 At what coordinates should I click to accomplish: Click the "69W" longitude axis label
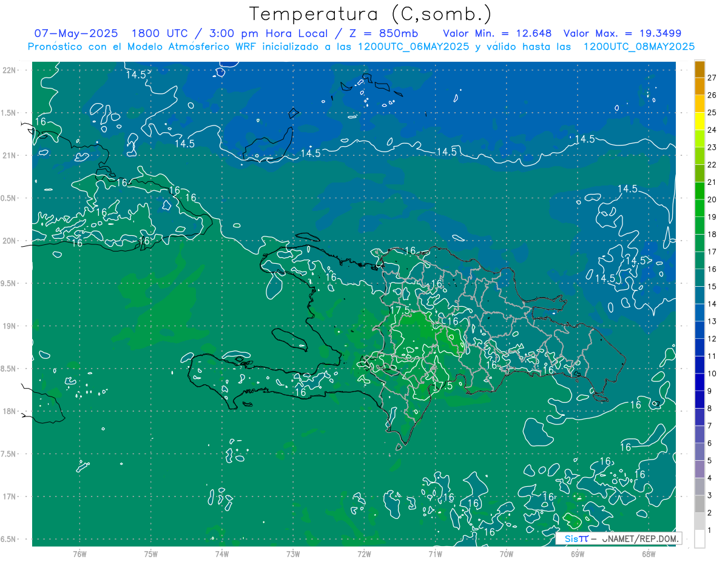578,554
